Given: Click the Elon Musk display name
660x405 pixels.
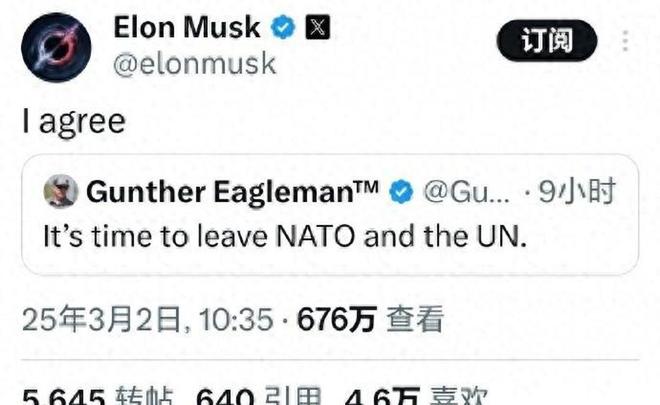Looking at the screenshot, I should coord(187,27).
